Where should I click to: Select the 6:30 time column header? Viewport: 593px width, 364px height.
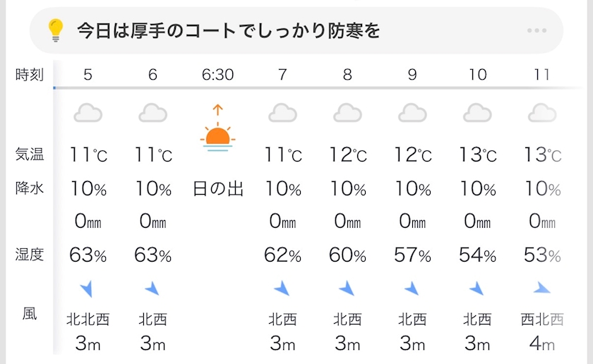[x=217, y=74]
